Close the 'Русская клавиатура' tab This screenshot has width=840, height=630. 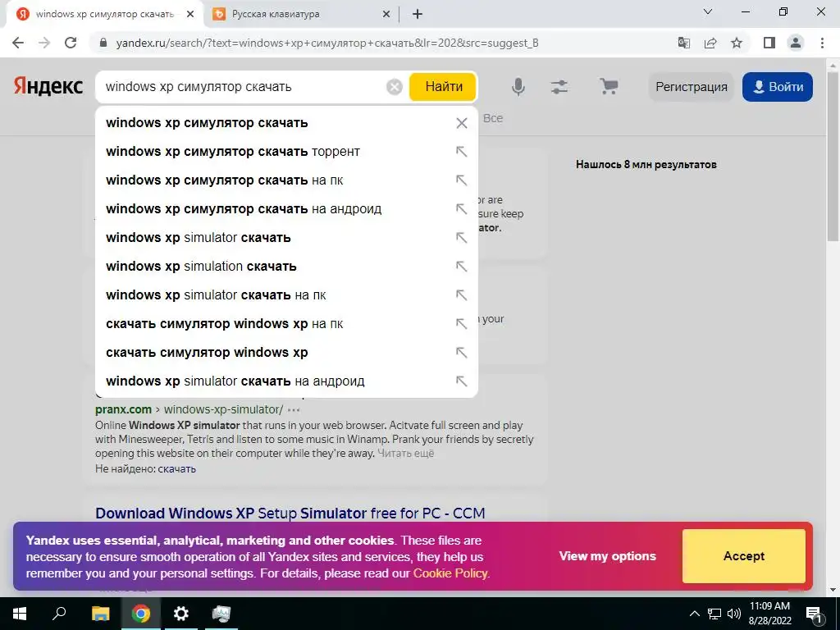click(386, 15)
